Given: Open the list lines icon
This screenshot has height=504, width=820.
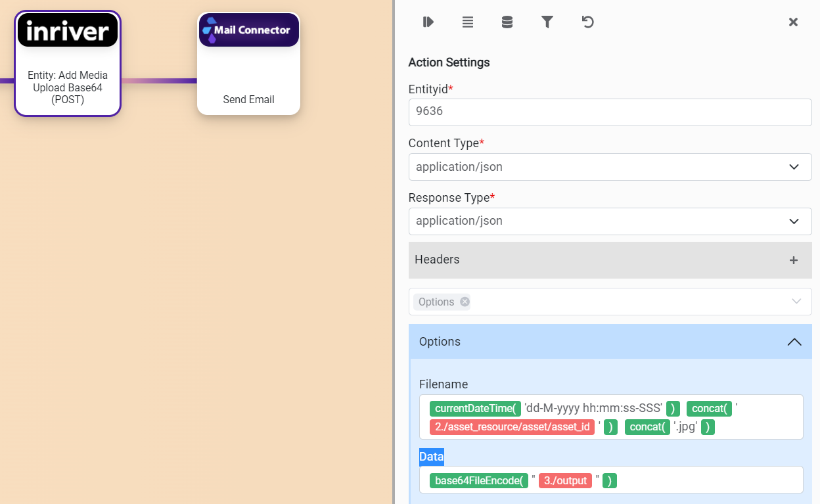Looking at the screenshot, I should pos(468,22).
